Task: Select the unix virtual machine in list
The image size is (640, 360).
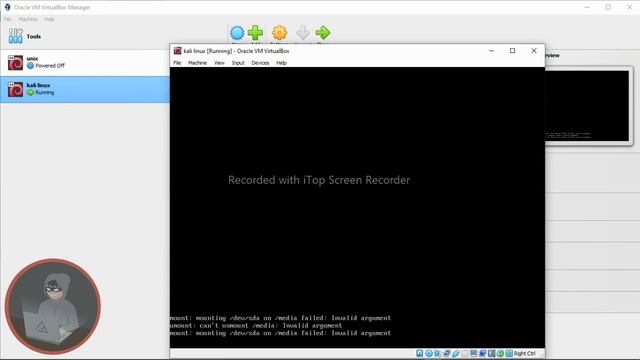Action: [x=85, y=63]
